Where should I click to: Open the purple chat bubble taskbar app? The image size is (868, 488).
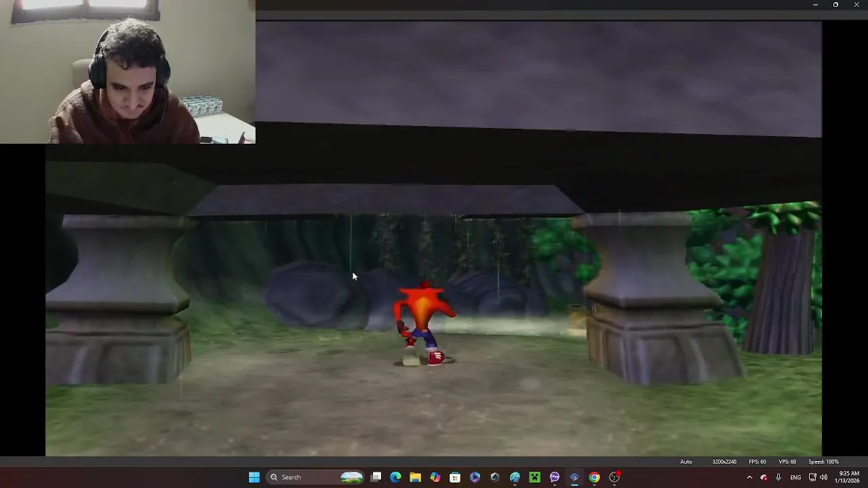(x=555, y=477)
